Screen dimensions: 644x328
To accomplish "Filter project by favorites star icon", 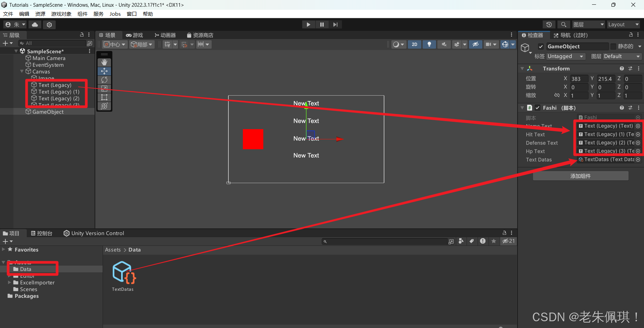I will tap(494, 241).
